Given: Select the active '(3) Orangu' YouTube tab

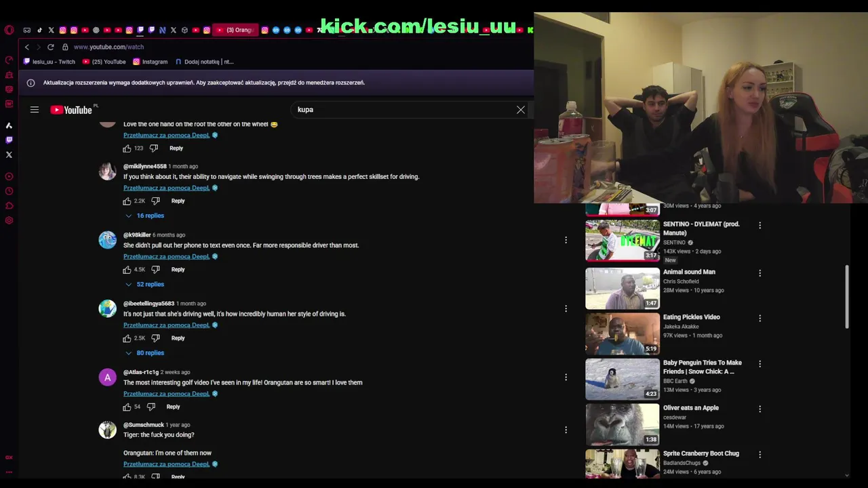Looking at the screenshot, I should [x=235, y=30].
